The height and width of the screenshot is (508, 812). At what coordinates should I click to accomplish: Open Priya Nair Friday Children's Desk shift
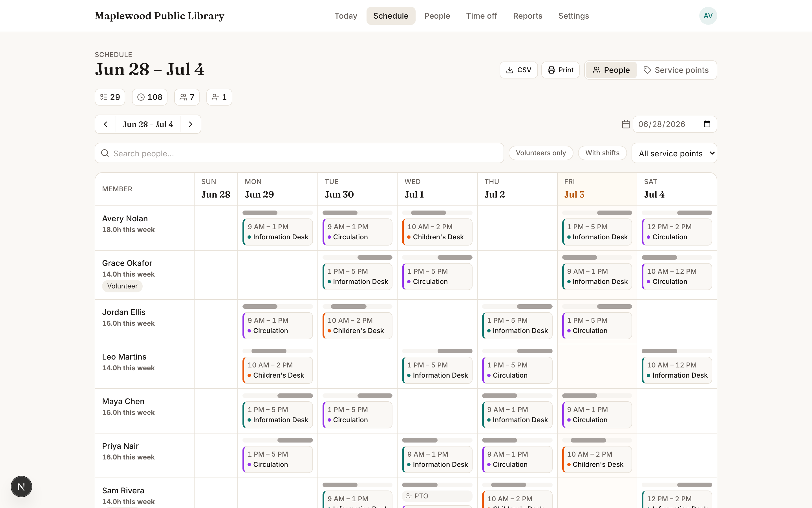click(597, 459)
